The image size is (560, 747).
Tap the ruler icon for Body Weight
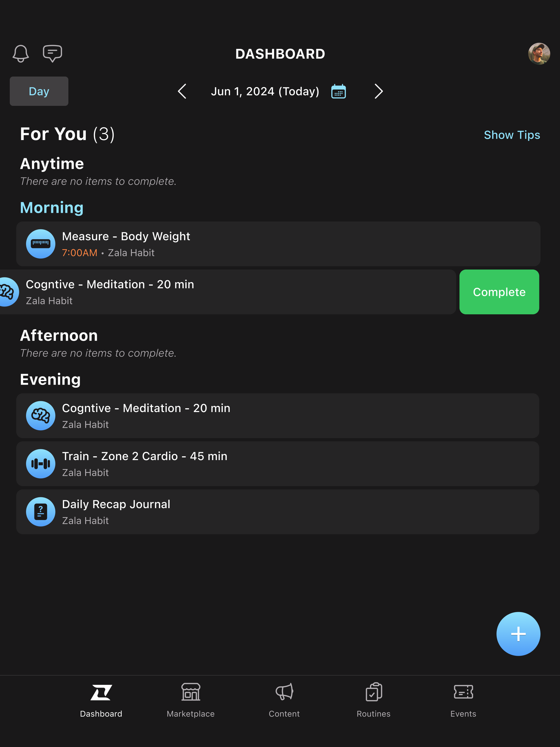pyautogui.click(x=40, y=244)
